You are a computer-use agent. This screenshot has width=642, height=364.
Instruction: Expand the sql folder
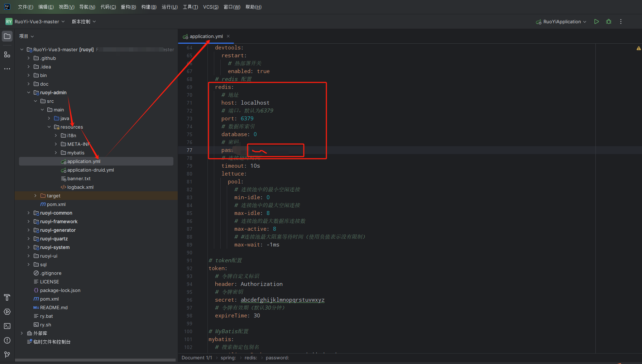(29, 264)
